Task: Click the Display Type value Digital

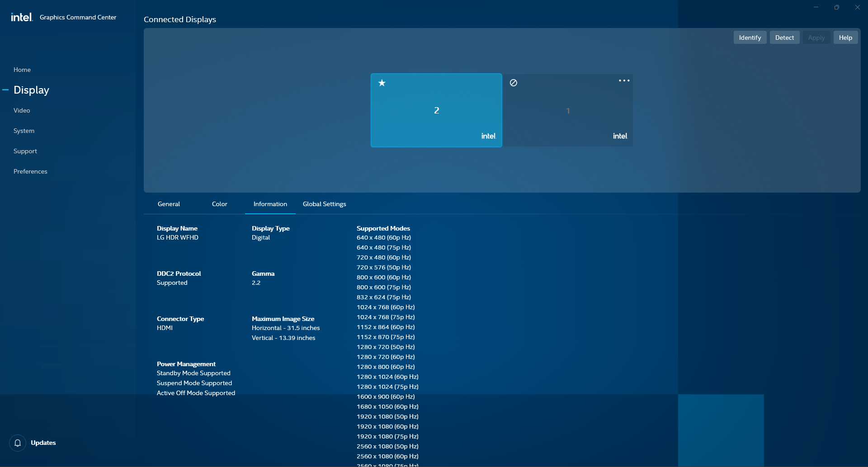Action: pyautogui.click(x=261, y=237)
